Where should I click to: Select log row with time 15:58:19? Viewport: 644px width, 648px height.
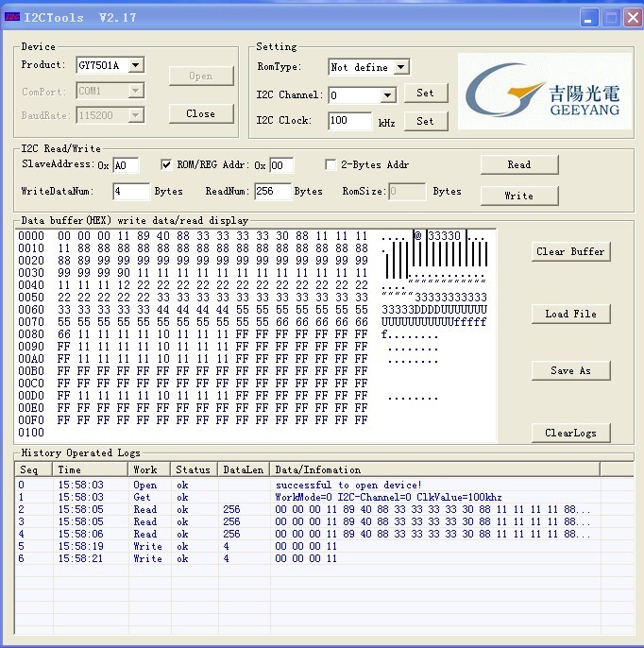coord(324,546)
